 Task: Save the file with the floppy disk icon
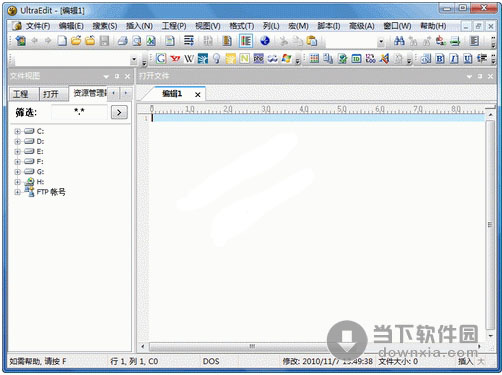tap(104, 41)
